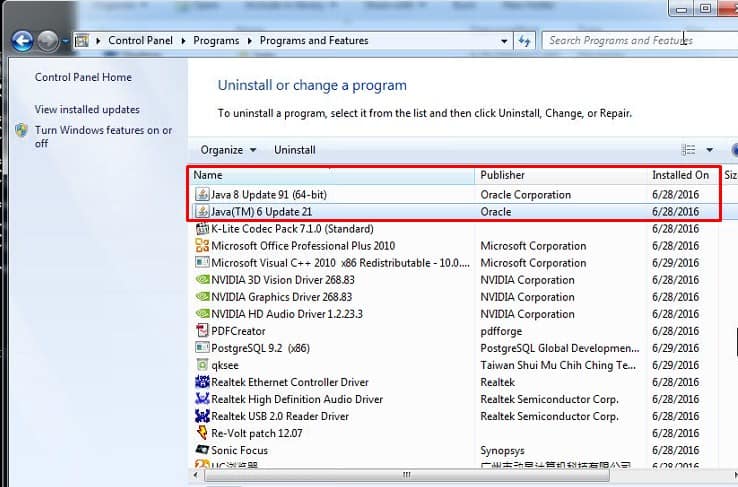This screenshot has height=487, width=738.
Task: Select the Re-Volt patch 12.07 name
Action: pyautogui.click(x=257, y=433)
